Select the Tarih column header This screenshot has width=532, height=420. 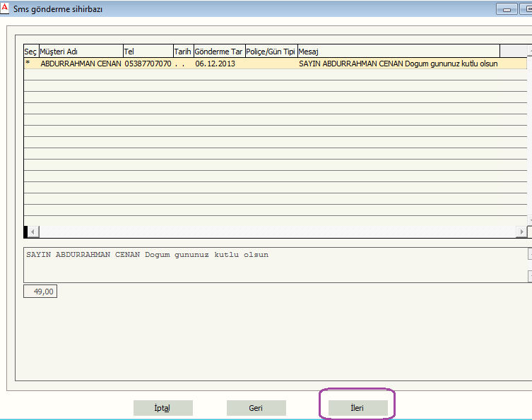183,52
